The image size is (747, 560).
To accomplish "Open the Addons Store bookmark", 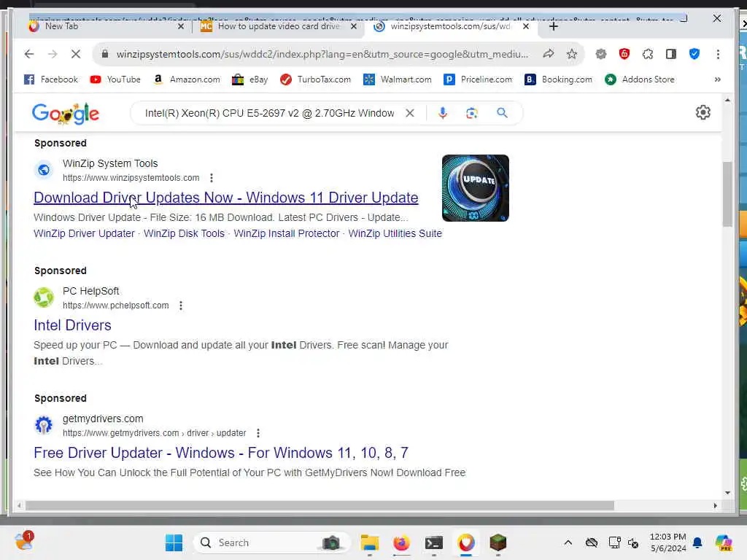I will click(x=640, y=79).
